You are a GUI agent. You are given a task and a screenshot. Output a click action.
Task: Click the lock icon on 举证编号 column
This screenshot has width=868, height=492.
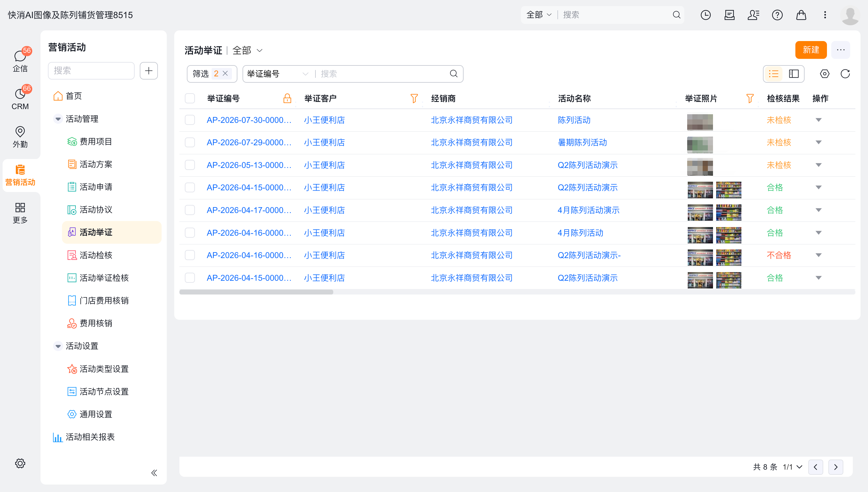(x=287, y=98)
